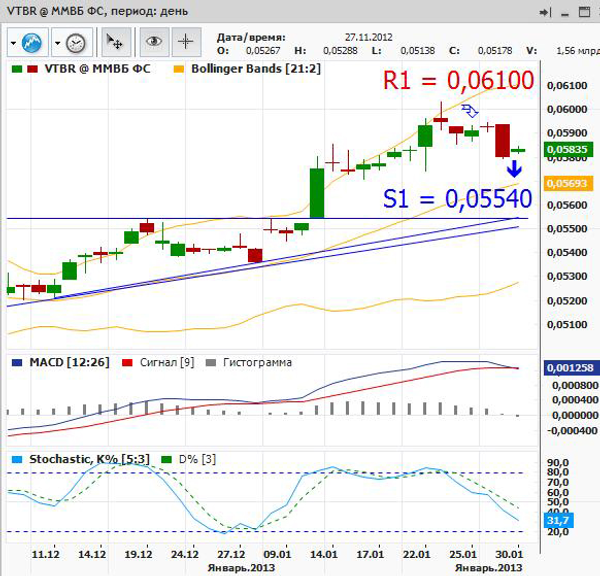Click the 0,05500 price axis label
Viewport: 600px width, 576px height.
pyautogui.click(x=567, y=229)
